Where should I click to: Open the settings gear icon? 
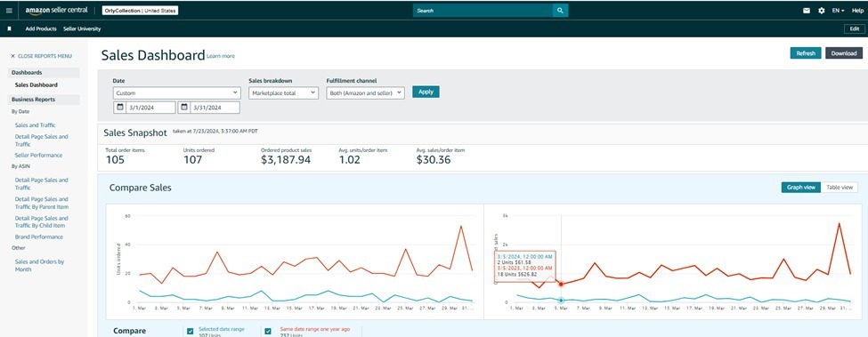pyautogui.click(x=822, y=11)
